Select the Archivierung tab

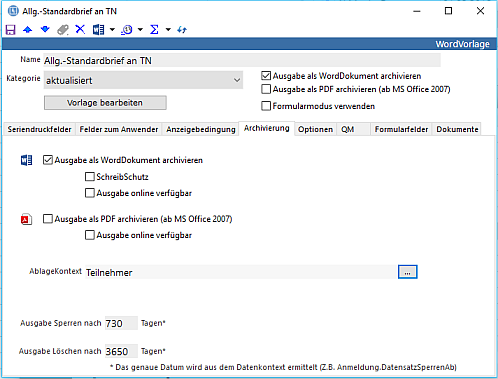tap(267, 128)
